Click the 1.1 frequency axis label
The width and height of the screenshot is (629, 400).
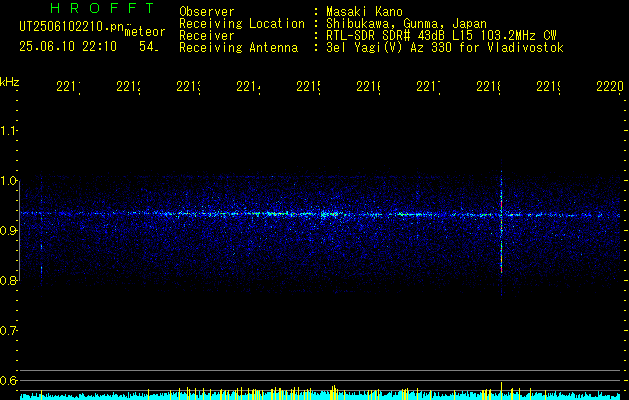click(x=8, y=130)
